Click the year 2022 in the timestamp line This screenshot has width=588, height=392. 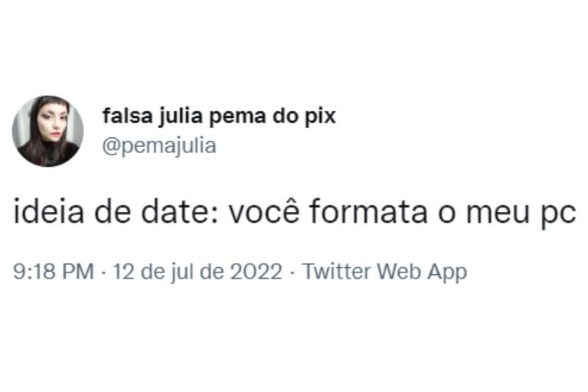[256, 271]
